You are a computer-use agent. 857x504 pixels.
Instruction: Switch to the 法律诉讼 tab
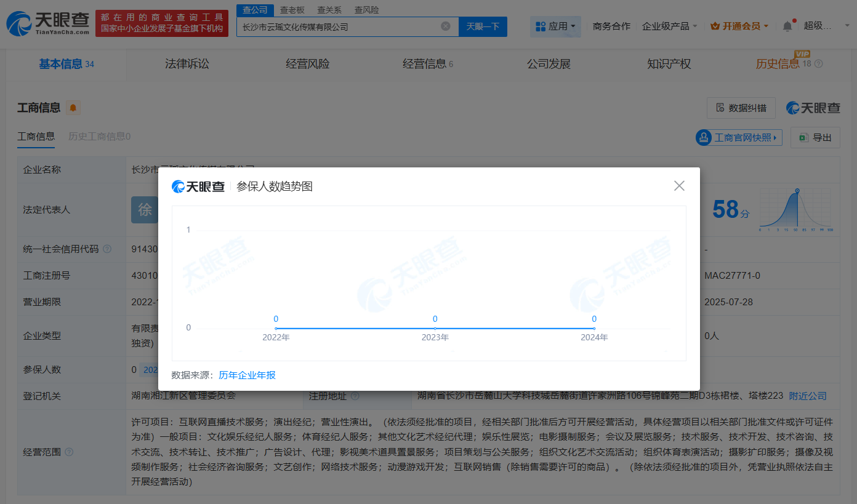click(x=188, y=63)
